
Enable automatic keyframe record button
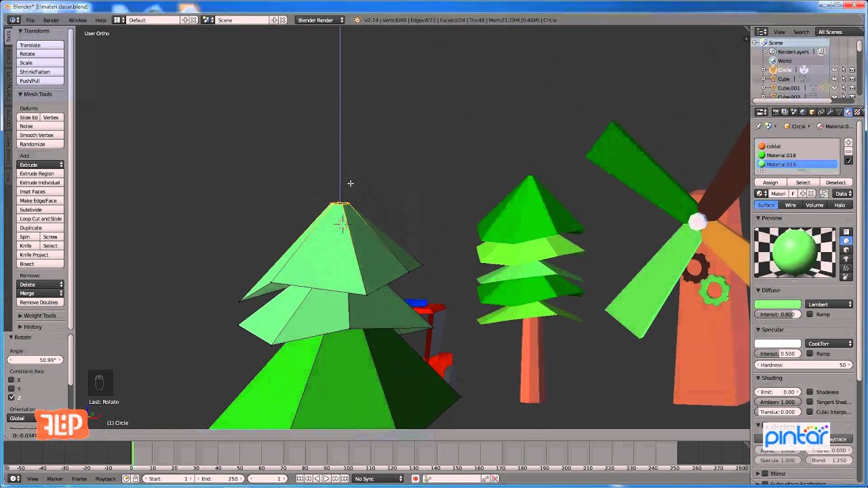click(416, 479)
